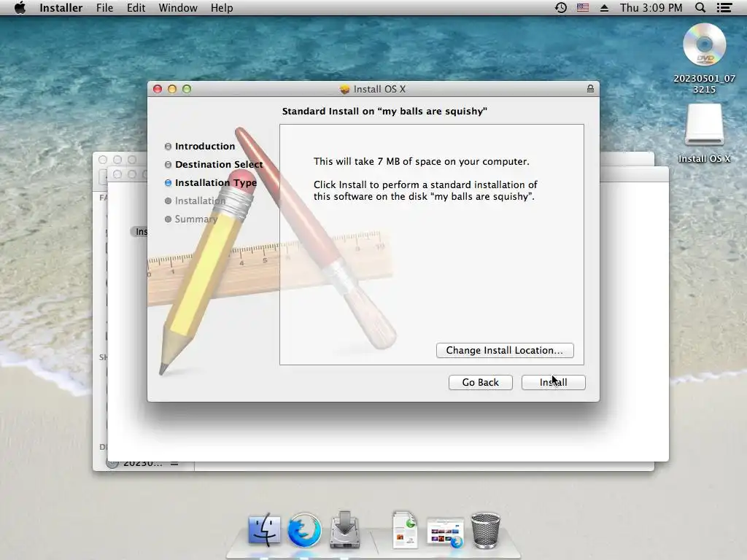Screen dimensions: 747x560
Task: Open the US flag input source menu
Action: pyautogui.click(x=582, y=8)
